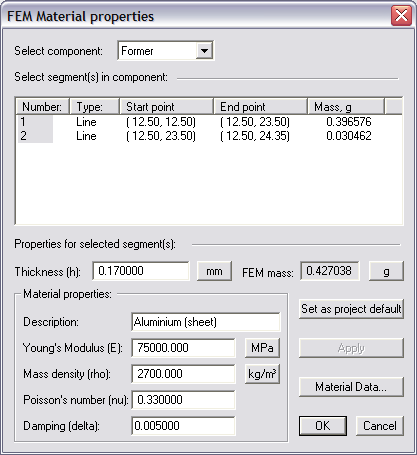Edit the Mass density (rho) field

click(x=183, y=374)
